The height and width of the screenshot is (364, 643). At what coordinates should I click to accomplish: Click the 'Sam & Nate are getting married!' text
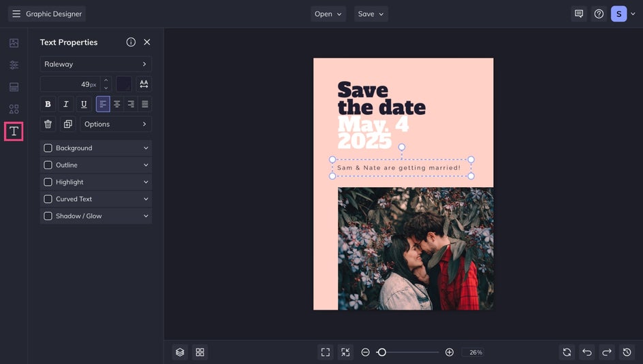click(398, 168)
